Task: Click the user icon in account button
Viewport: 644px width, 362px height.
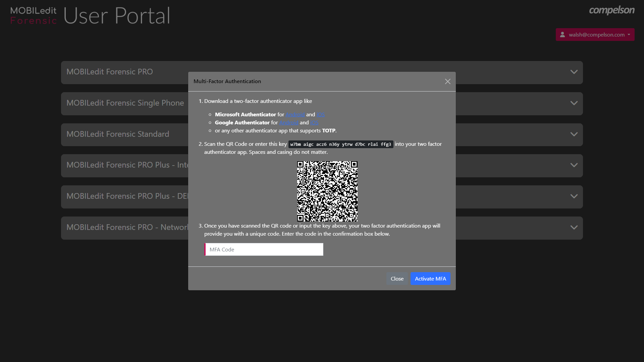Action: pyautogui.click(x=562, y=35)
